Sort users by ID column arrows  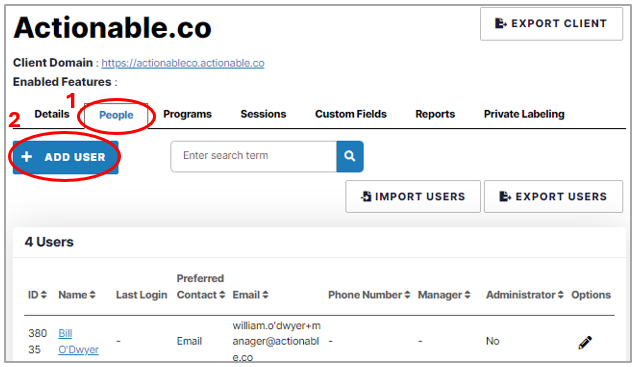point(44,295)
